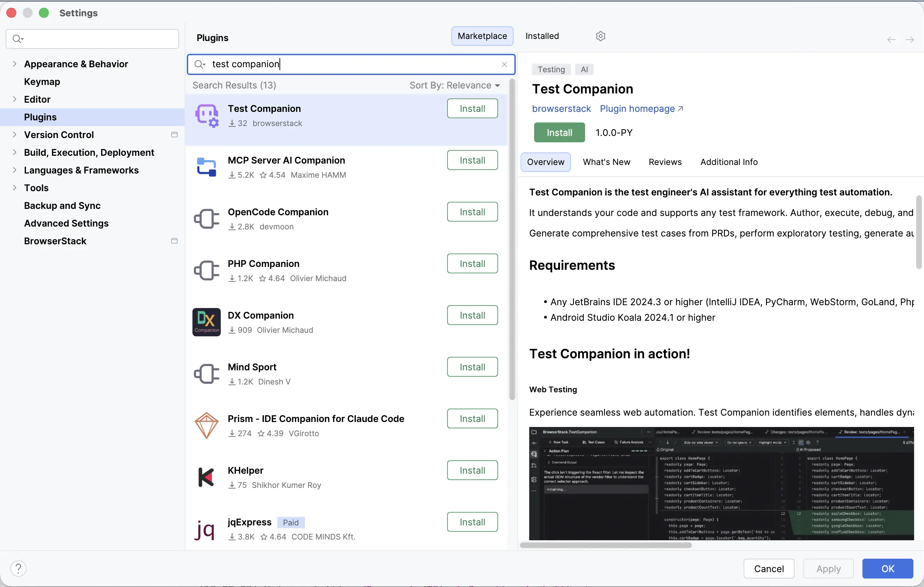924x587 pixels.
Task: Click the details pane vertical scrollbar
Action: (x=919, y=232)
